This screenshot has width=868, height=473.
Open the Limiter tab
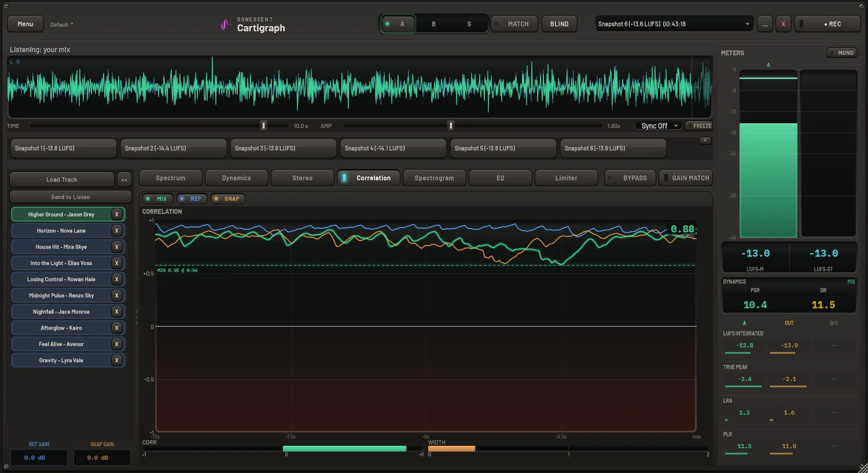click(566, 178)
